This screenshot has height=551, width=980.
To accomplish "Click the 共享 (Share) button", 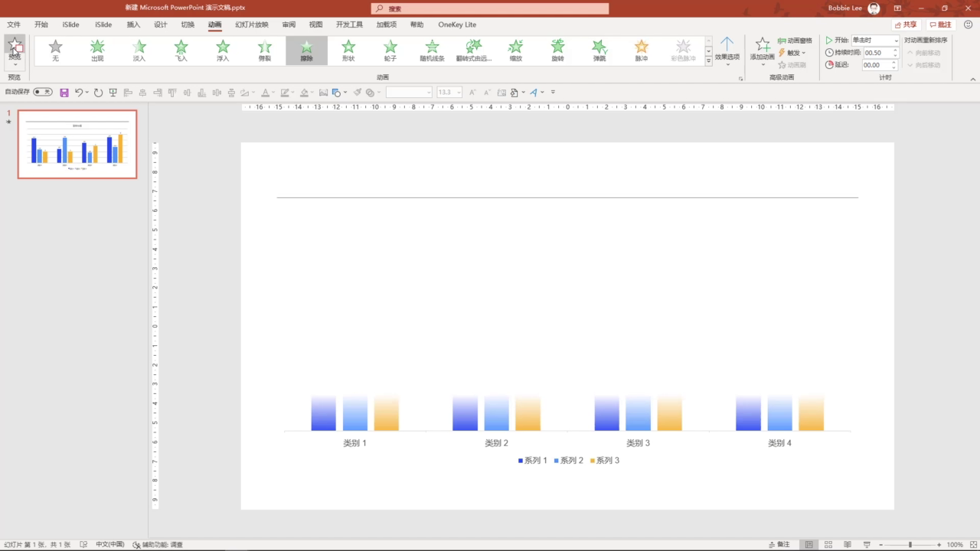I will (906, 24).
